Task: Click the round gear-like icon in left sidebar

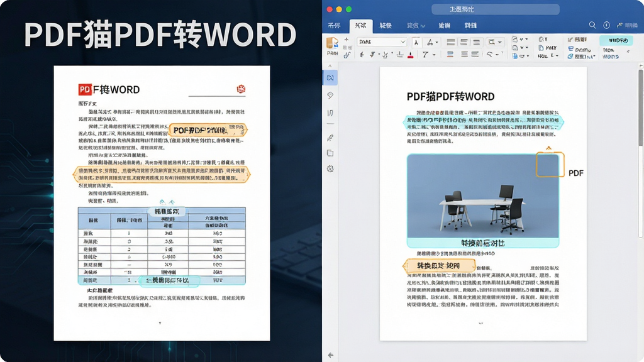Action: click(330, 168)
